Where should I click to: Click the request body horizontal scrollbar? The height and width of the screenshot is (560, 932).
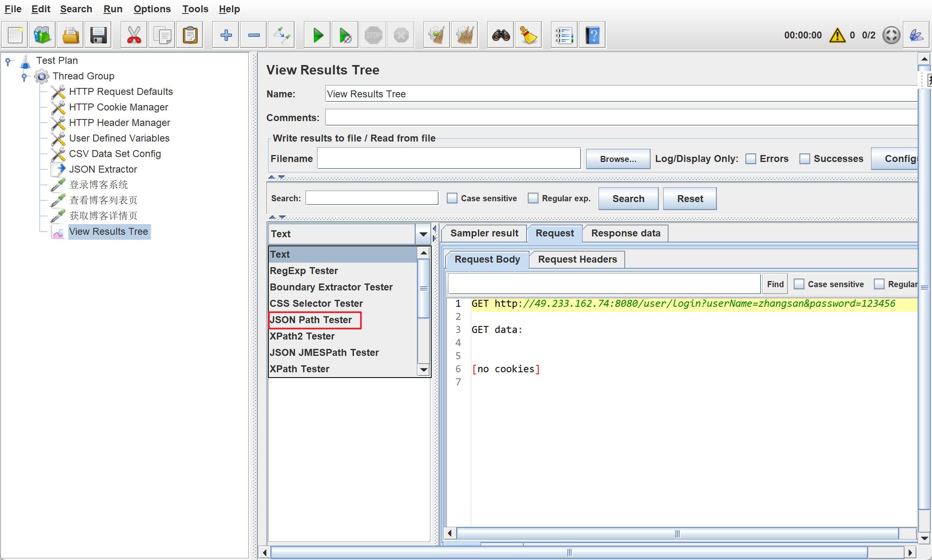click(x=677, y=533)
